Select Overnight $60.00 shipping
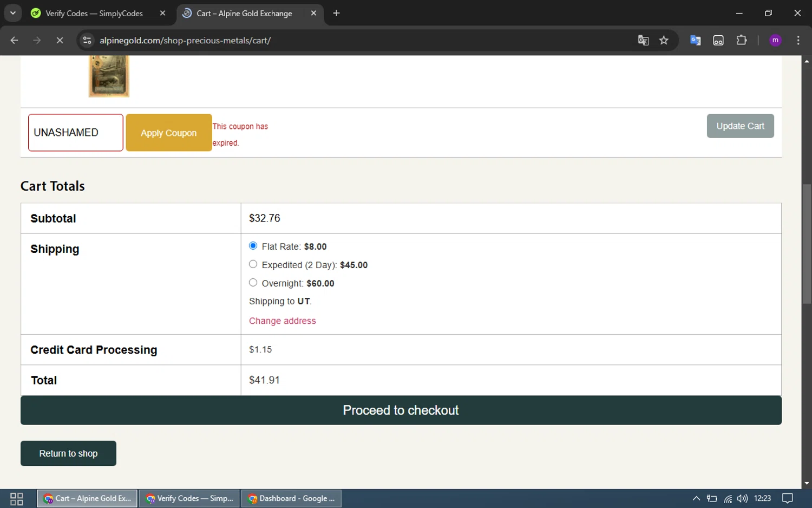The image size is (812, 508). 253,283
